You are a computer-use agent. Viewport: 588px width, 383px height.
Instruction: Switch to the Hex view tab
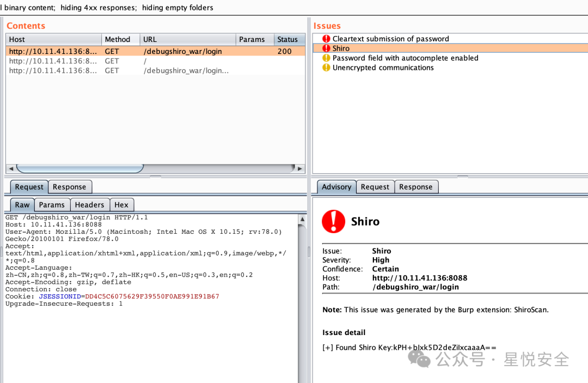[x=121, y=205]
